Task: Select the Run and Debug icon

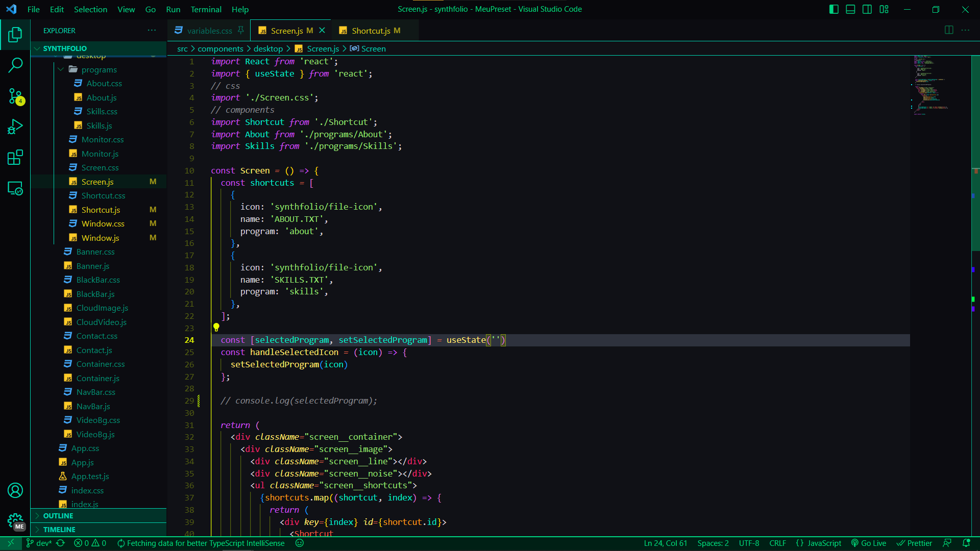Action: [x=15, y=127]
